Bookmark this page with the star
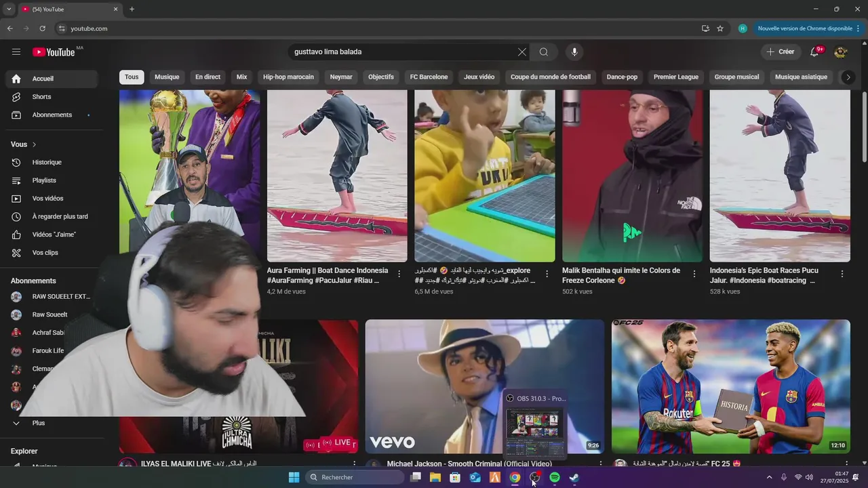The image size is (868, 488). (x=720, y=28)
